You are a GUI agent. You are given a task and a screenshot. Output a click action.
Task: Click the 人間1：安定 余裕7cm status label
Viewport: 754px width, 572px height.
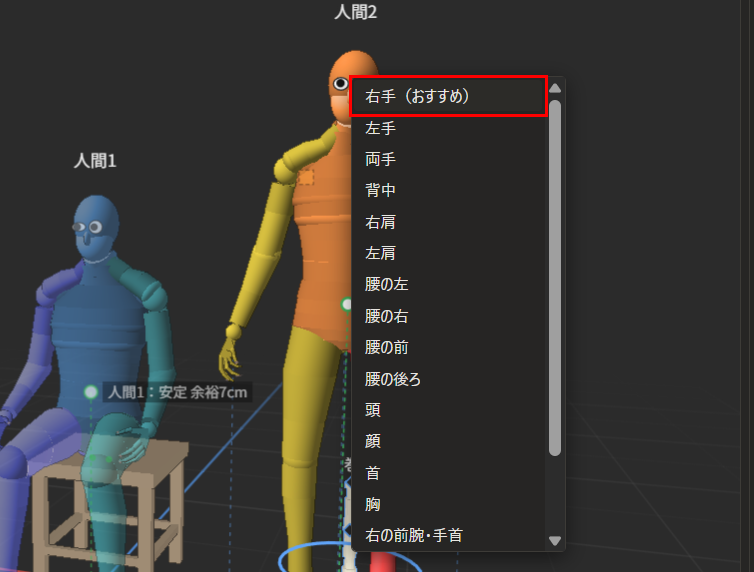[177, 392]
